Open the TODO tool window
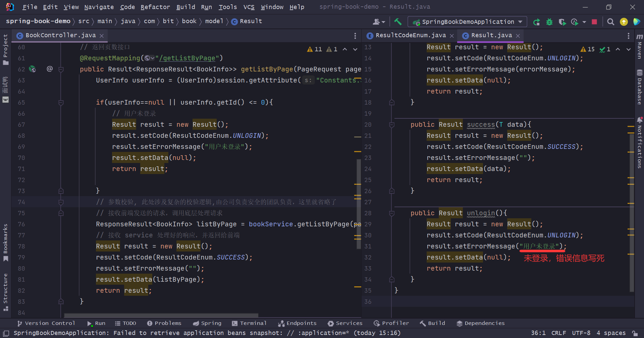The image size is (644, 338). 125,323
